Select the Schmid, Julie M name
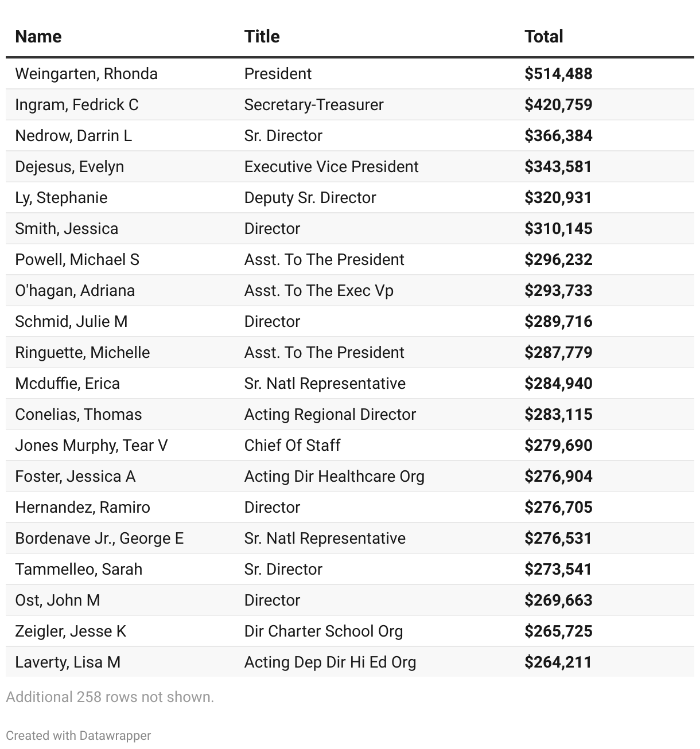 (x=71, y=322)
